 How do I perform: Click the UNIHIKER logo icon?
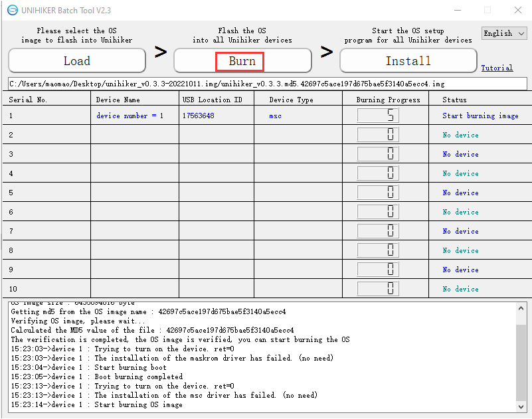(12, 10)
